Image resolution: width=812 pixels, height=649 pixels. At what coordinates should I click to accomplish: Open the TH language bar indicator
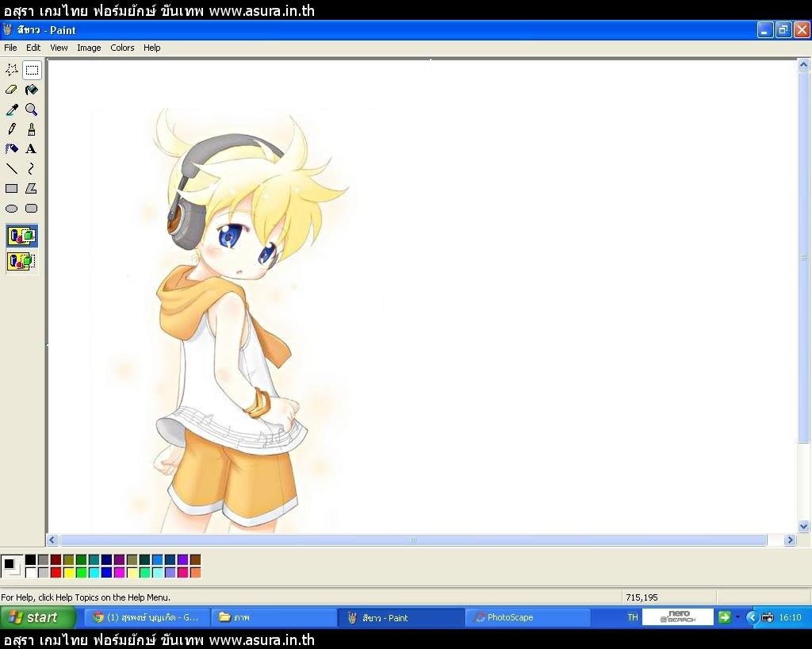point(633,617)
